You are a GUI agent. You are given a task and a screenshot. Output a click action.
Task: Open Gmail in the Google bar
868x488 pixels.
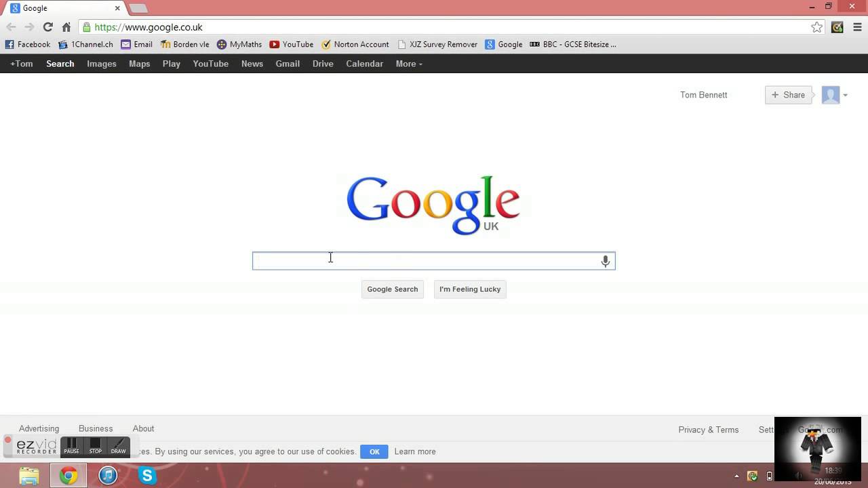point(288,64)
